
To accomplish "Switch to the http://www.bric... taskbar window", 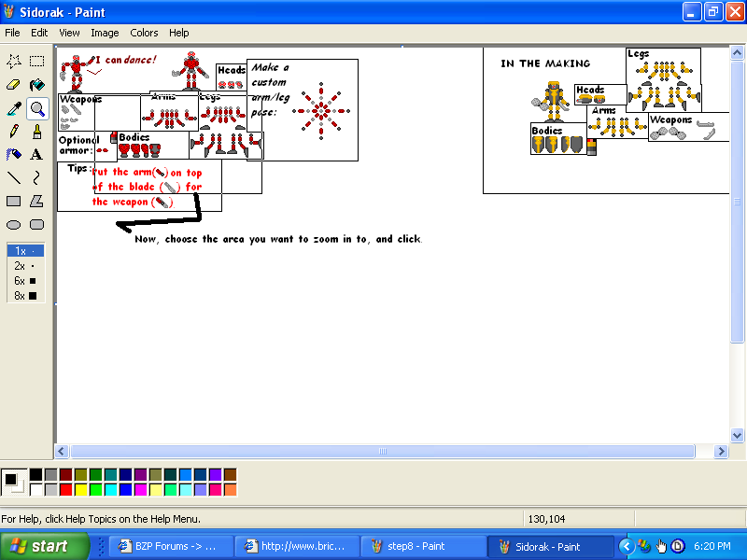I will [x=298, y=546].
